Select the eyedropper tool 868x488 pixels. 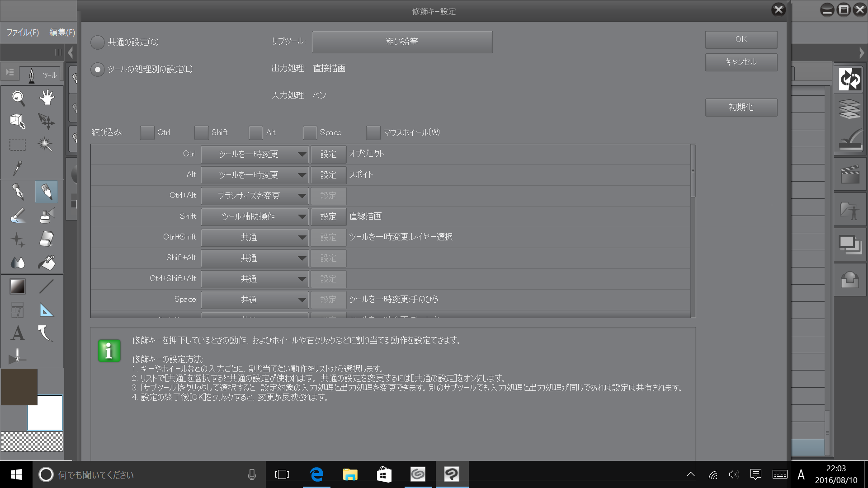pos(18,168)
